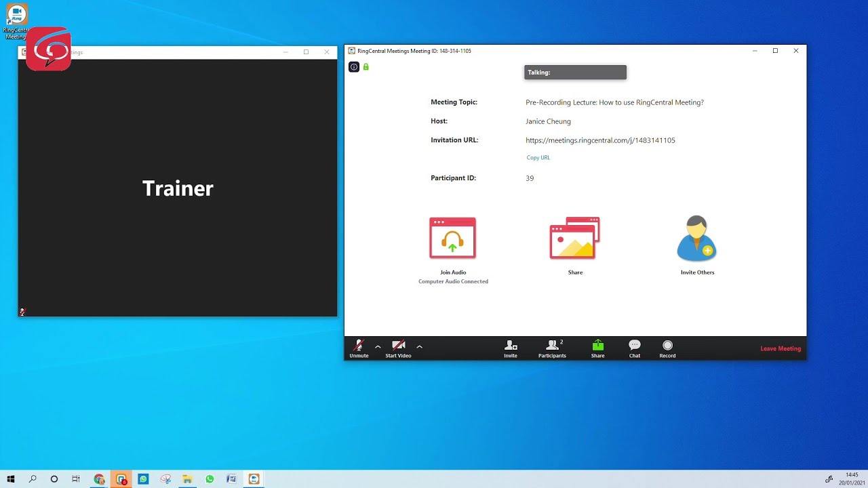
Task: Minimize the RingCentral Meetings window
Action: (x=755, y=51)
